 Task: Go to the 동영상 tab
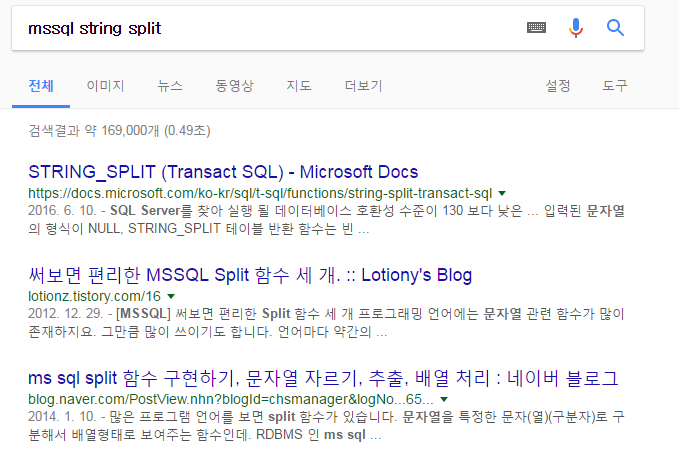(x=234, y=85)
